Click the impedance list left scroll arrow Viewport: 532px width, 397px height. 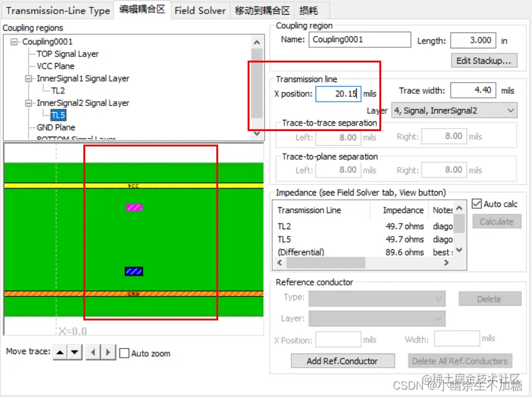(x=279, y=262)
